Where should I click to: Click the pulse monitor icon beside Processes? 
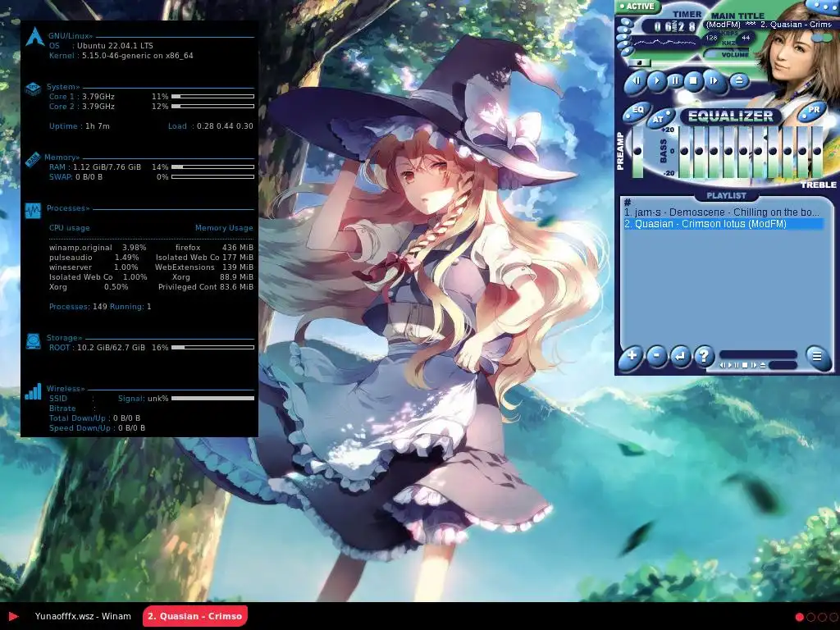point(33,210)
